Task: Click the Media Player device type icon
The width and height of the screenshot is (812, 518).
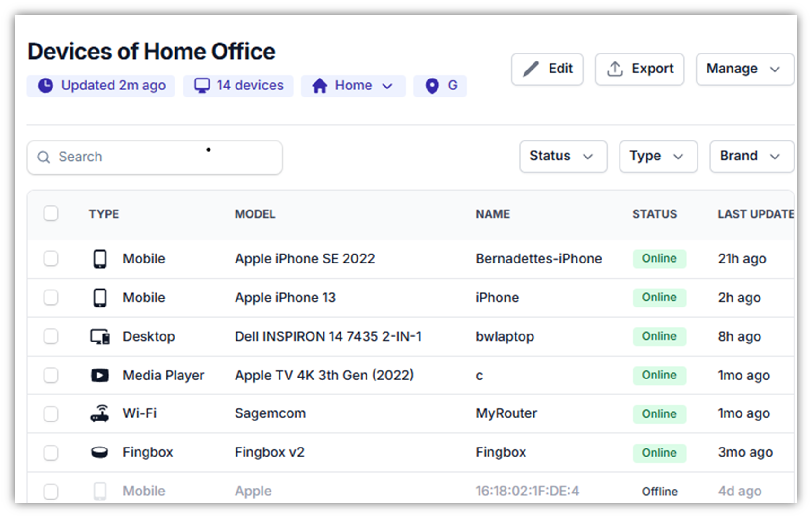Action: [x=100, y=375]
